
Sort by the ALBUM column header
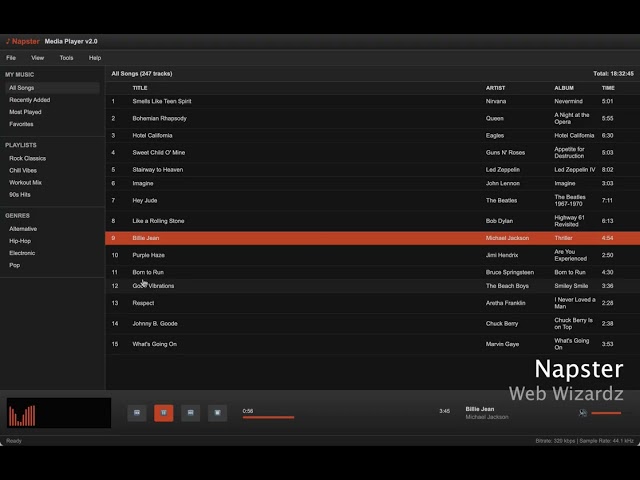coord(564,88)
